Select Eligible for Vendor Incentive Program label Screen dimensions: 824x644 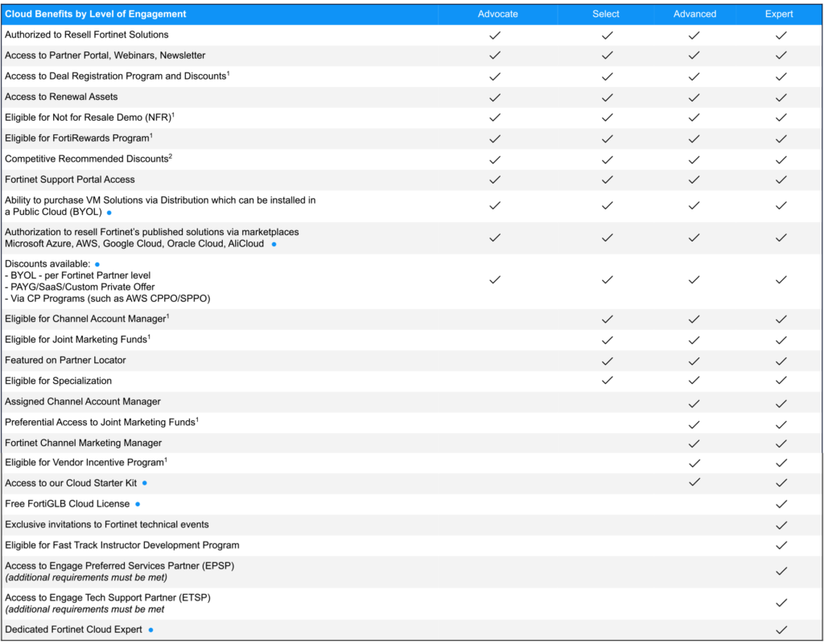tap(86, 462)
